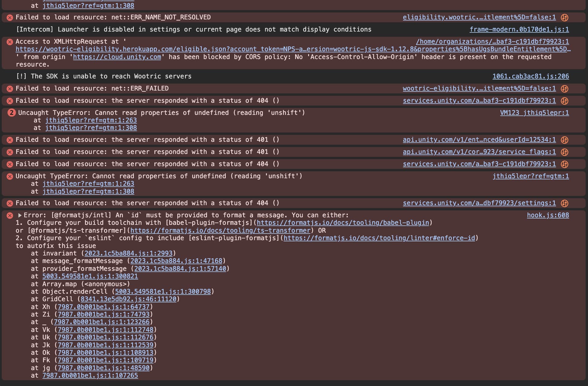
Task: Click the message_formatMessage stack trace link
Action: [177, 261]
